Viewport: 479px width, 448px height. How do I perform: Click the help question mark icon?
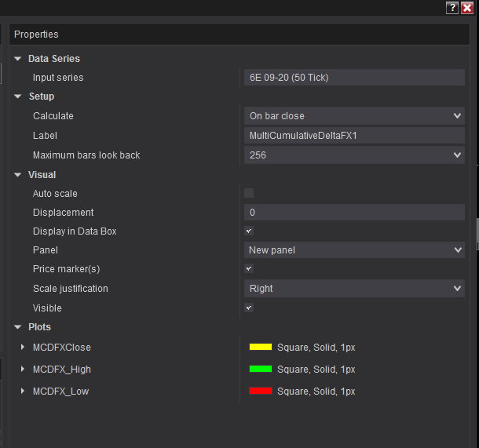[452, 8]
